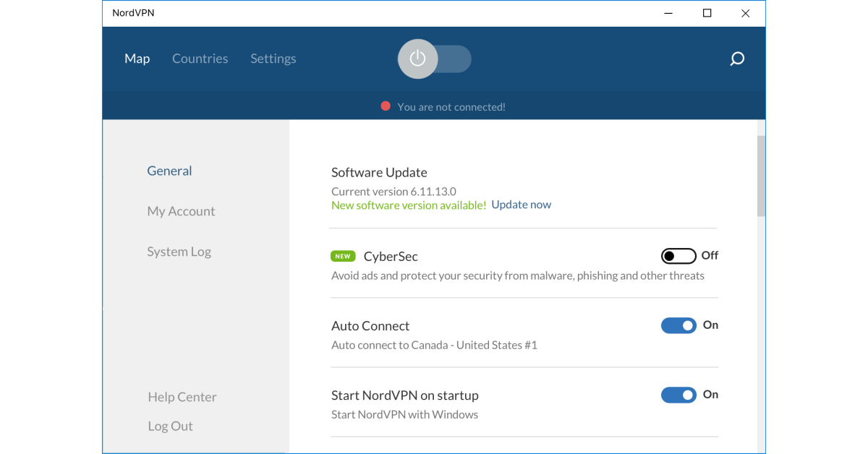Click the green NEW badge beside CyberSec
The image size is (868, 454).
coord(343,256)
